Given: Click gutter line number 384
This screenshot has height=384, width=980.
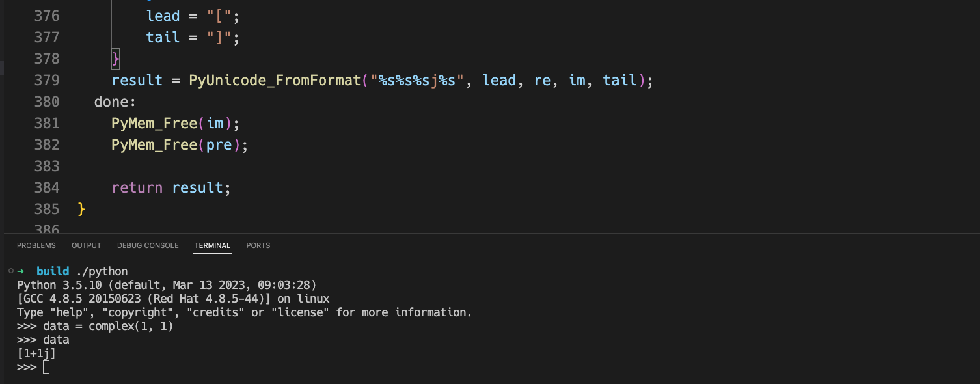Looking at the screenshot, I should [46, 187].
